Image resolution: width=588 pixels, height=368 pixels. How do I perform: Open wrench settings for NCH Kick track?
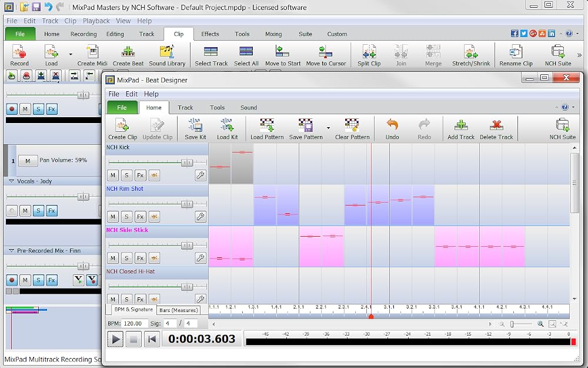tap(201, 175)
